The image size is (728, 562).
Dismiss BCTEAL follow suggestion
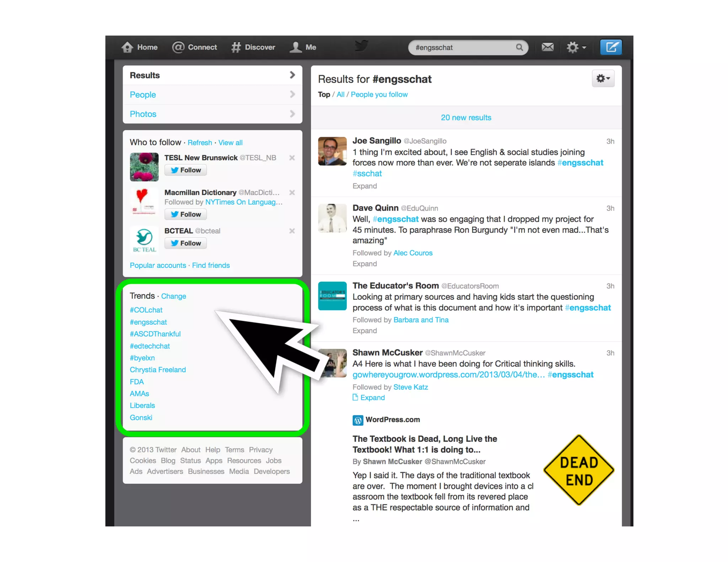292,231
